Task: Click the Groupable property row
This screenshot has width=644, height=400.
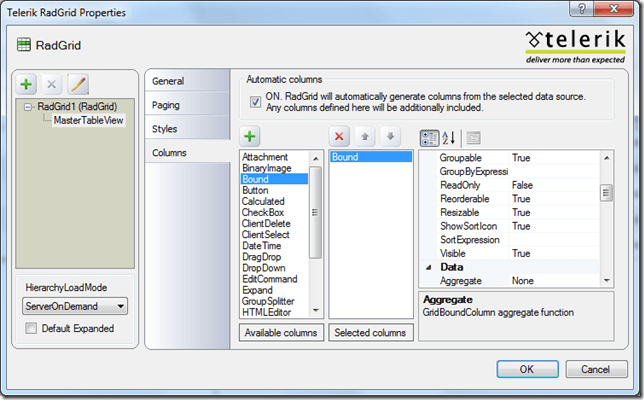Action: click(518, 158)
